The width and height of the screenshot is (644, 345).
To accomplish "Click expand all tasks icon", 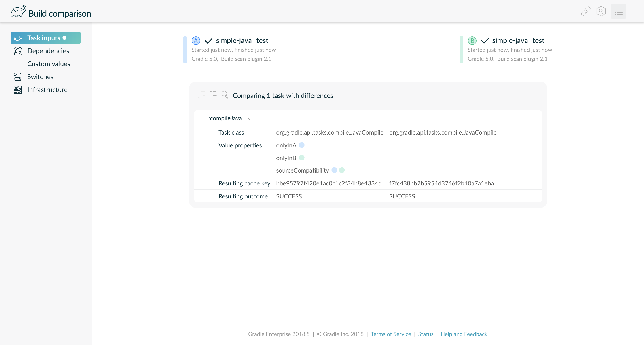I will (201, 95).
